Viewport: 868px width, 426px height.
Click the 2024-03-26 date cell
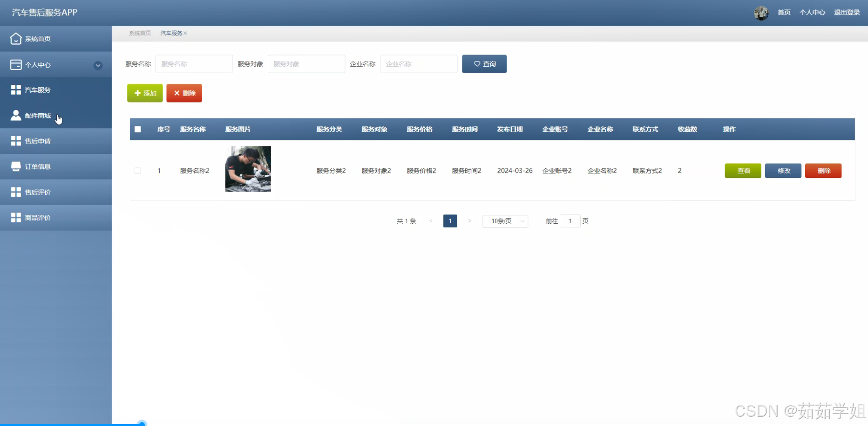click(x=515, y=171)
